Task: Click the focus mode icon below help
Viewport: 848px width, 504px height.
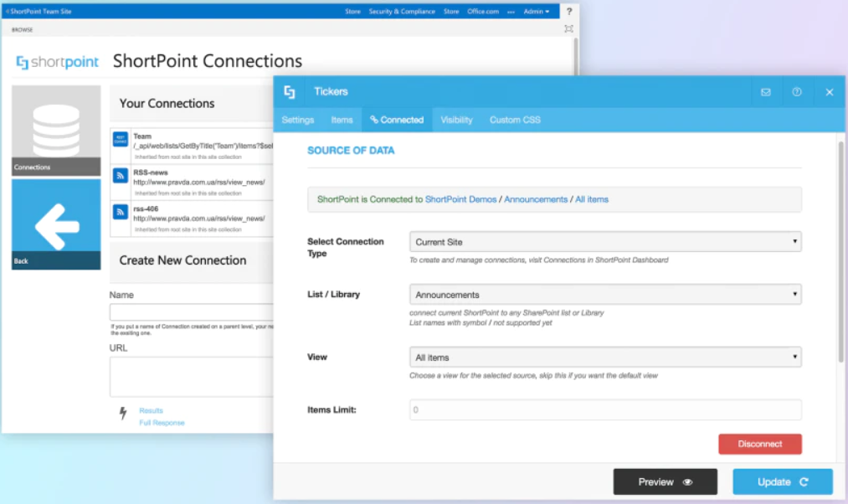Action: [568, 28]
